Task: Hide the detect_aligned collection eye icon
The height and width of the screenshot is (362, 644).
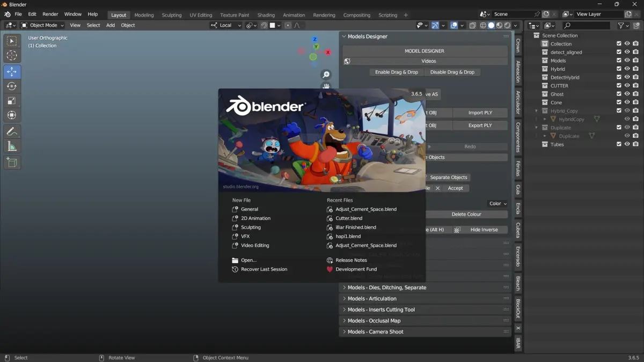Action: pyautogui.click(x=627, y=52)
